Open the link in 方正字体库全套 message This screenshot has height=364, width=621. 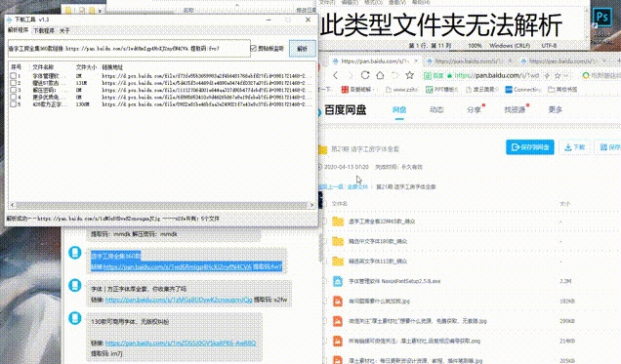click(179, 300)
